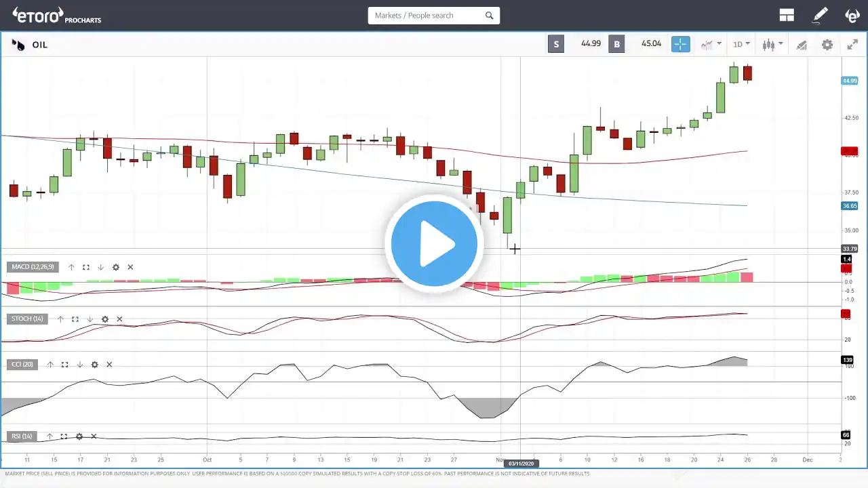Click the eToro bull logo icon
The image size is (868, 488).
[x=852, y=16]
